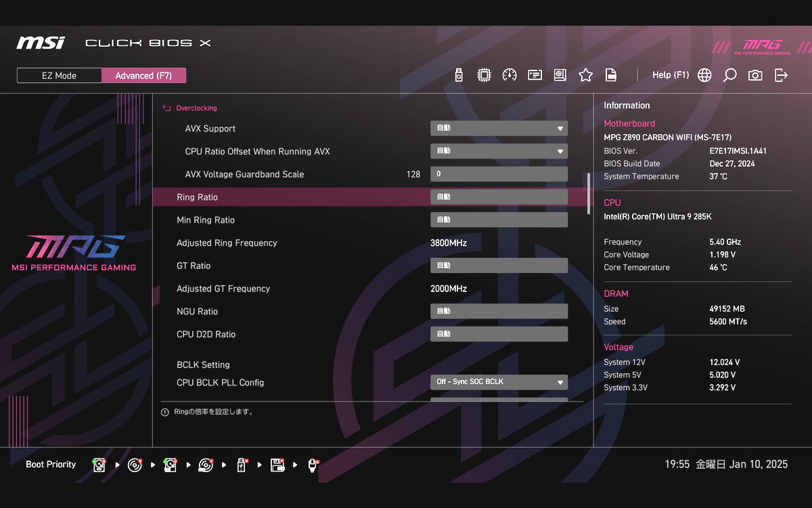The image size is (812, 508).
Task: Click MPG Z890 CARBON WIFI model name
Action: click(x=667, y=137)
